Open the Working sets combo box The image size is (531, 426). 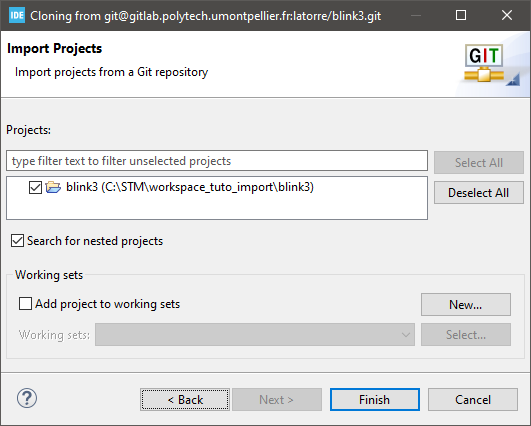click(x=255, y=335)
